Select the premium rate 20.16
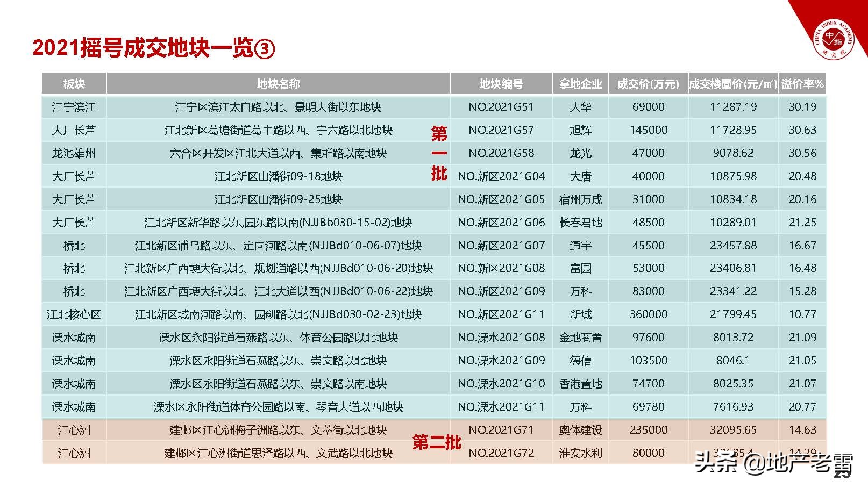This screenshot has width=868, height=488. (x=802, y=199)
